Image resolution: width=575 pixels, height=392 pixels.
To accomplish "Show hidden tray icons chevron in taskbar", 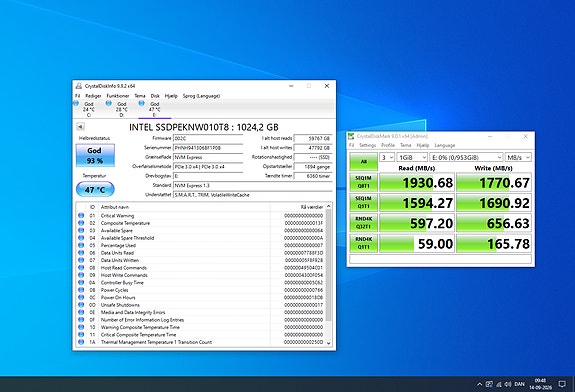I will tap(479, 384).
